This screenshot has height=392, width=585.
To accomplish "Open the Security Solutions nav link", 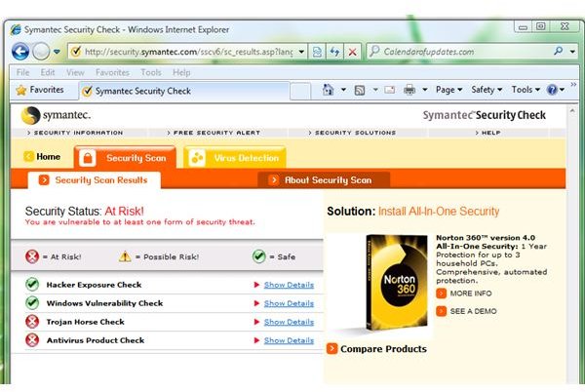I will [x=352, y=133].
